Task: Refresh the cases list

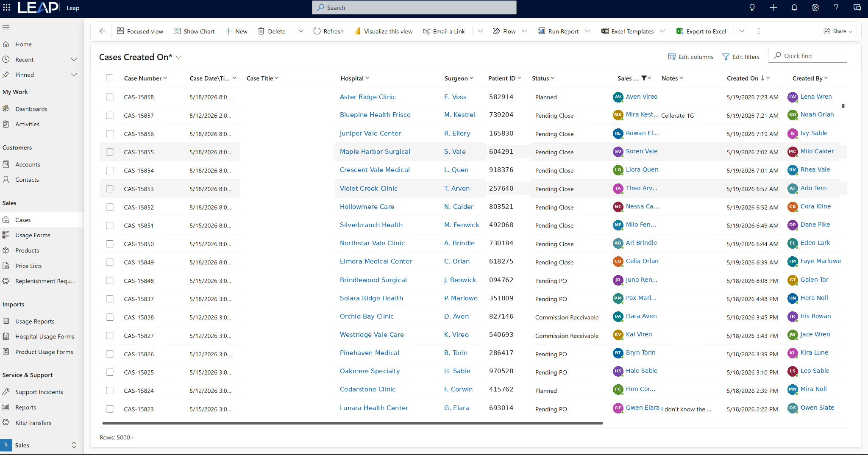Action: tap(328, 31)
